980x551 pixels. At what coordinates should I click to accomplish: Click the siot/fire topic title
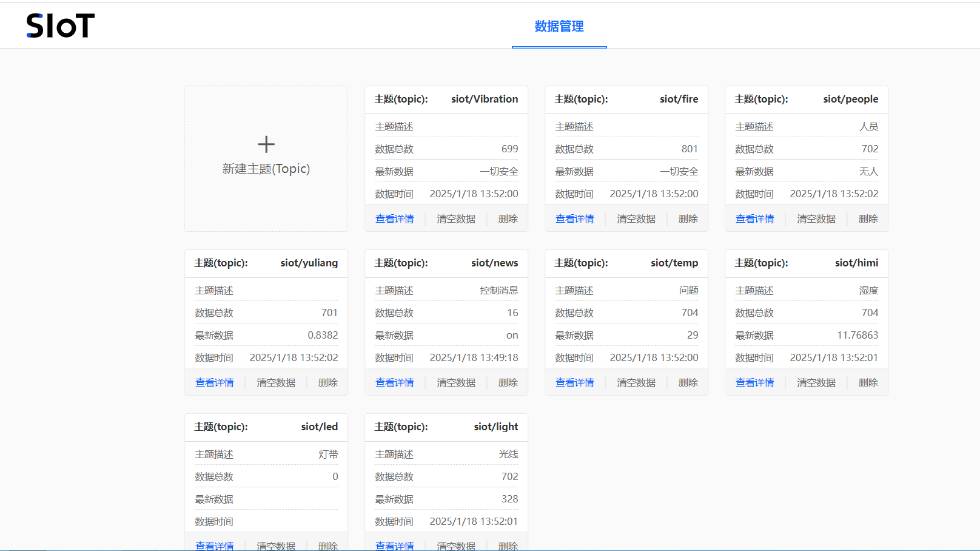(x=679, y=99)
